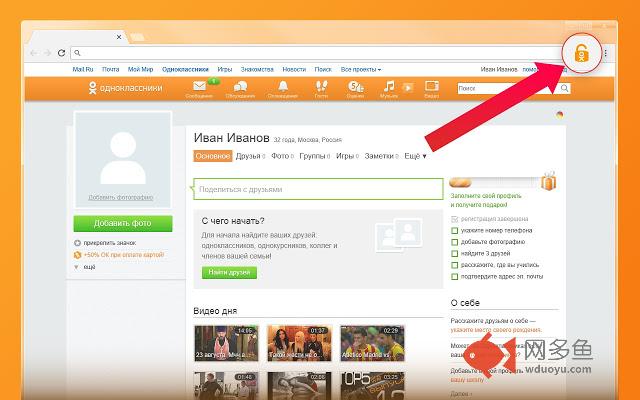Click the регистрация завершена checked box
640x400 pixels.
[x=454, y=219]
